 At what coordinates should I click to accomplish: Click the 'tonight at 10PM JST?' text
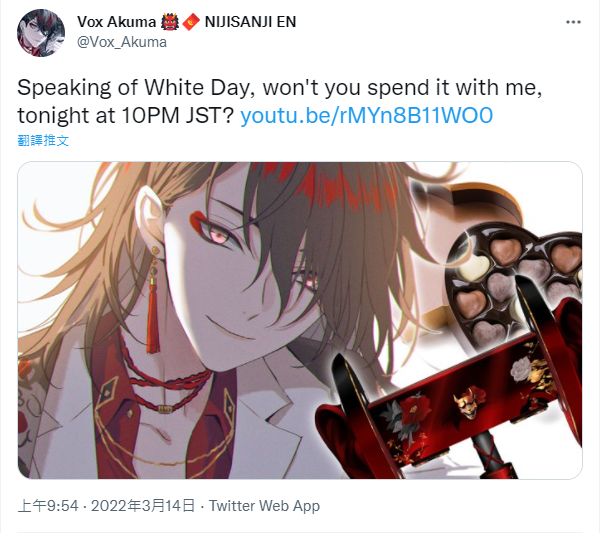tap(126, 116)
